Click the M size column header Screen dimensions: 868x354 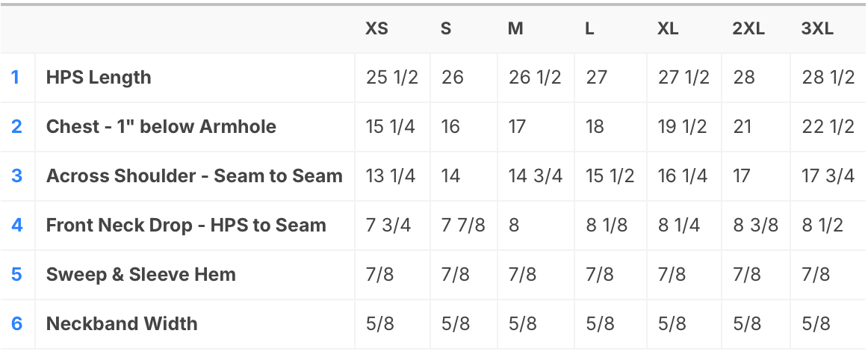515,29
